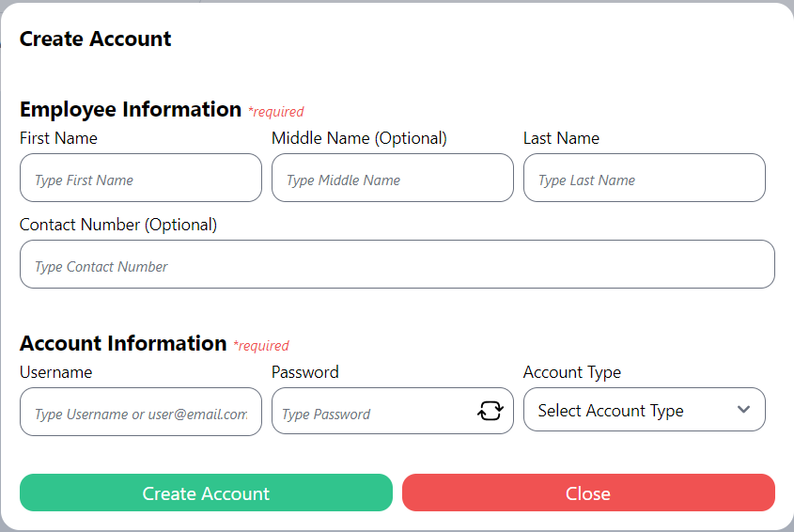
Task: Click the Middle Name (Optional) label
Action: point(359,138)
